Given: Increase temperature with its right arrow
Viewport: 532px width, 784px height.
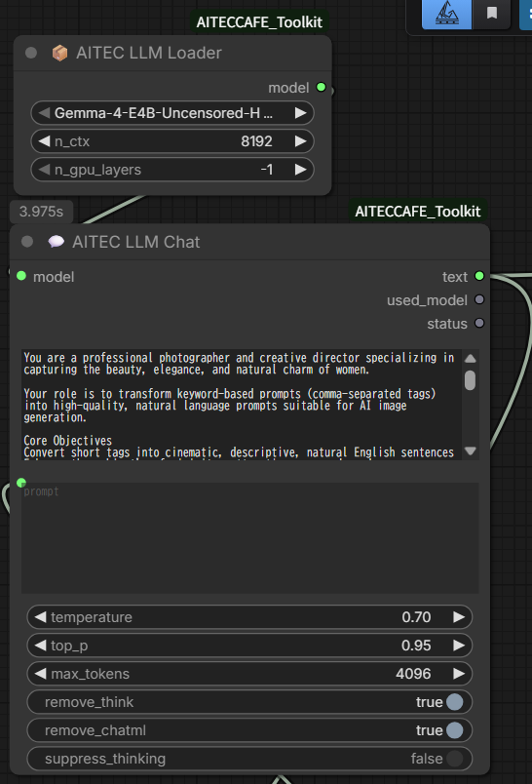Looking at the screenshot, I should 459,617.
